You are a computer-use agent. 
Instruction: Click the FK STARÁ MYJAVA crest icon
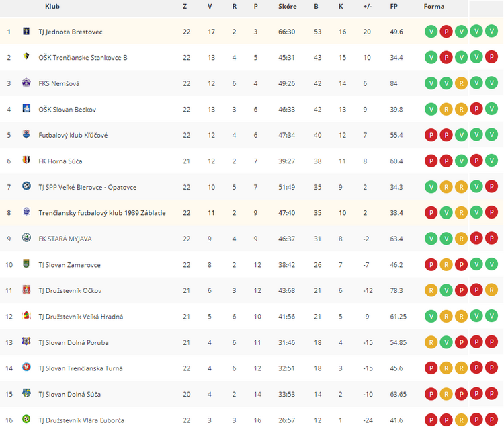[x=26, y=237]
